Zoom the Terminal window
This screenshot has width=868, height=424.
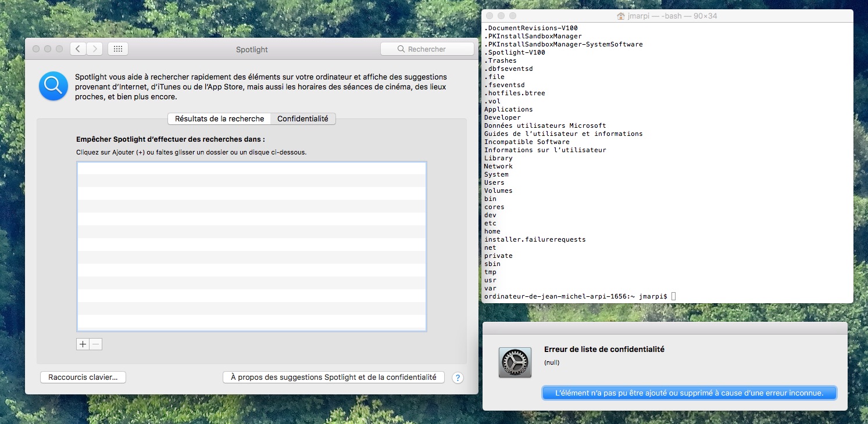(513, 16)
